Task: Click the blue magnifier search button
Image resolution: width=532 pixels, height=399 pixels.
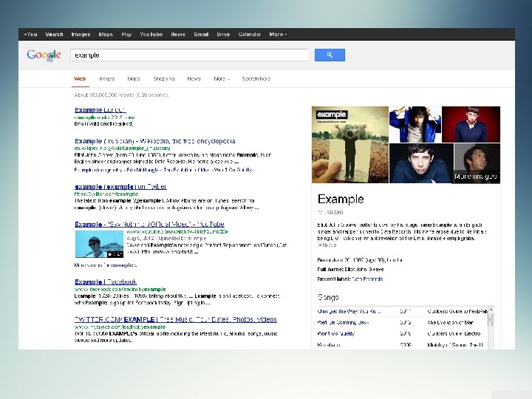Action: (x=330, y=55)
